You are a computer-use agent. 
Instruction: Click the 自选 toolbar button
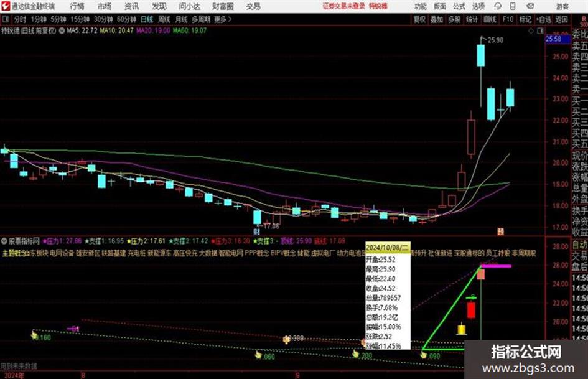(x=544, y=19)
